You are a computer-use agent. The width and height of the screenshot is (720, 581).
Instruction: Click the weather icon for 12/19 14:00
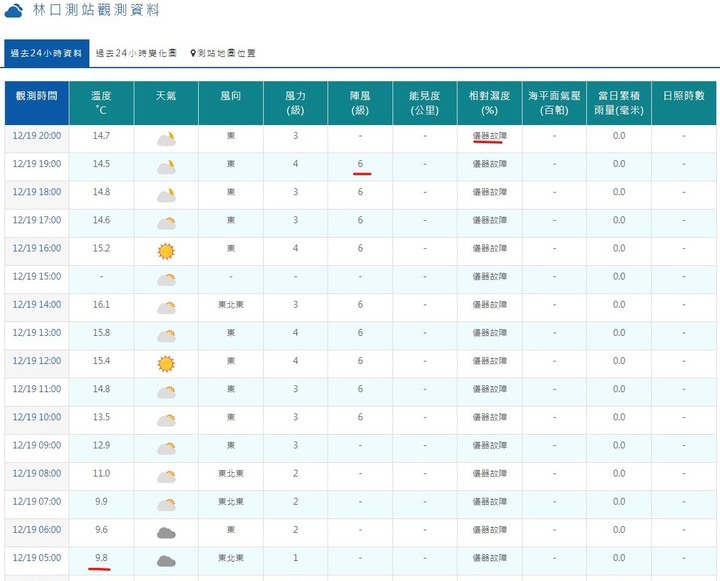click(166, 307)
